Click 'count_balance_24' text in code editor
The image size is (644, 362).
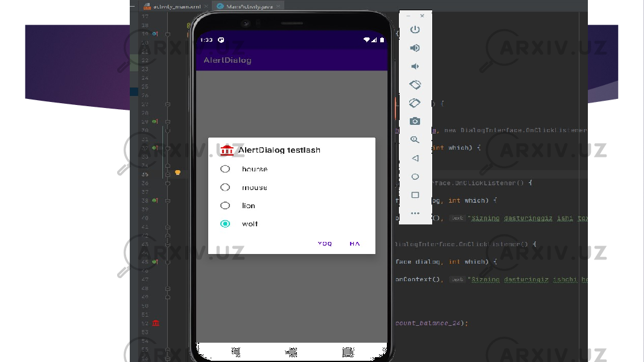[x=428, y=323]
